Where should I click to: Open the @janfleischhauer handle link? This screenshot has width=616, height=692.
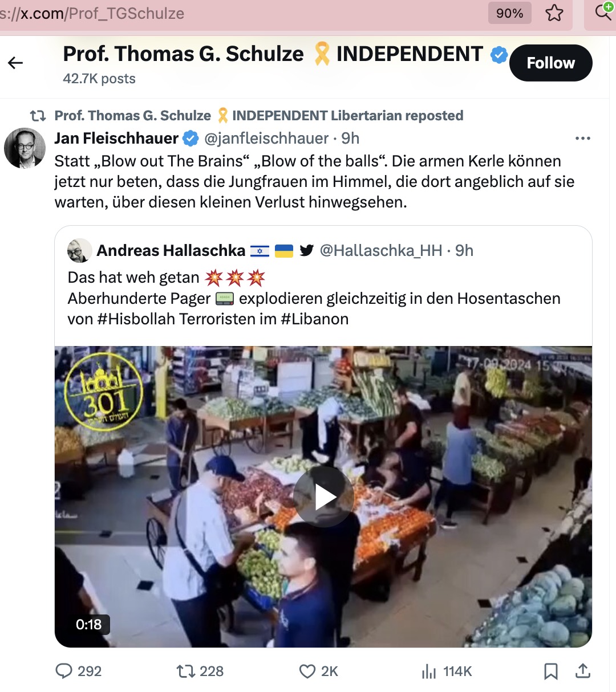(x=266, y=139)
